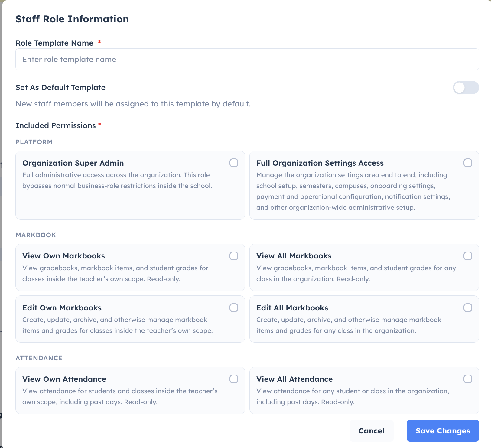Viewport: 491px width, 448px height.
Task: Click the Organization Super Admin card title
Action: tap(73, 163)
